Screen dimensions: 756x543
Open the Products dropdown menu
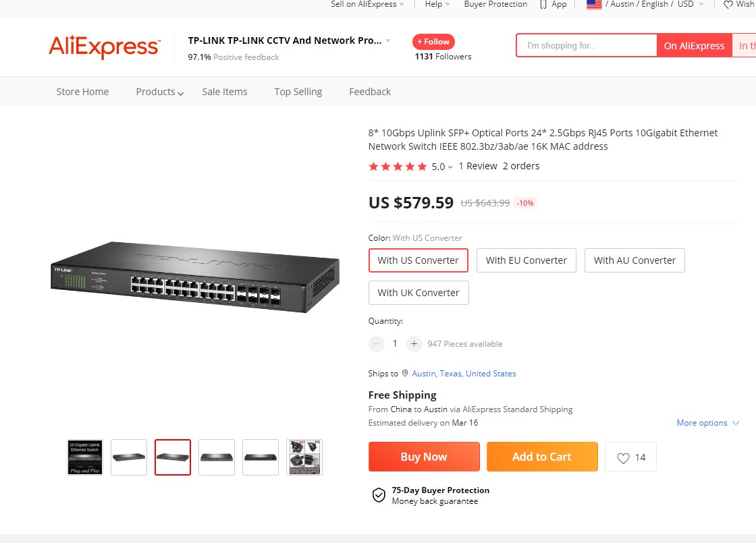click(x=159, y=92)
